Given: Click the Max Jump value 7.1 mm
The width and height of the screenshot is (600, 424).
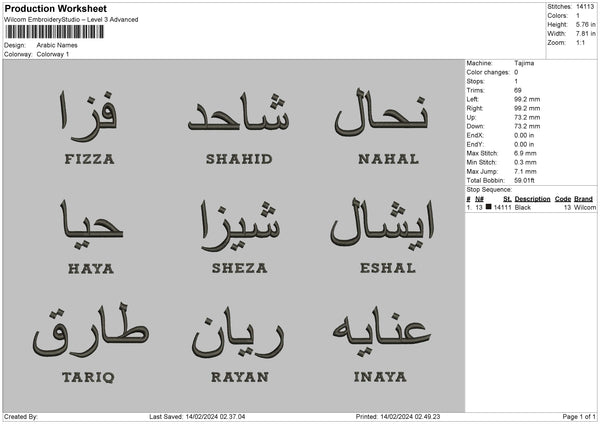Looking at the screenshot, I should (x=525, y=171).
